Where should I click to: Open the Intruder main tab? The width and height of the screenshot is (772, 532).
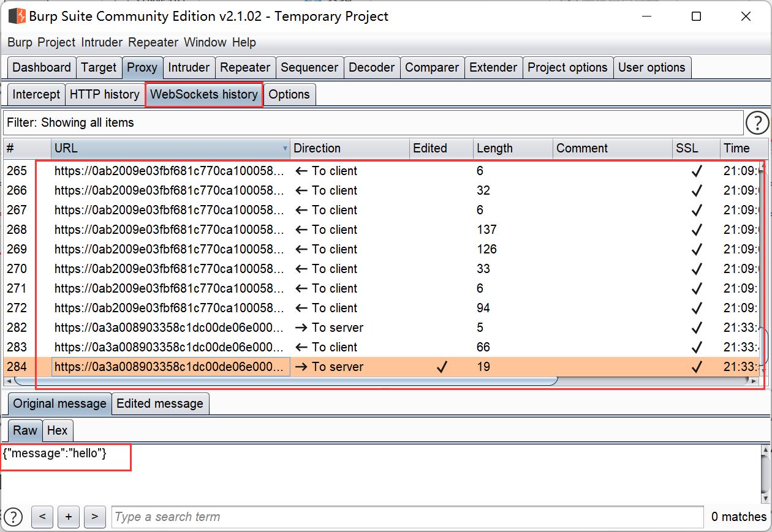[189, 68]
